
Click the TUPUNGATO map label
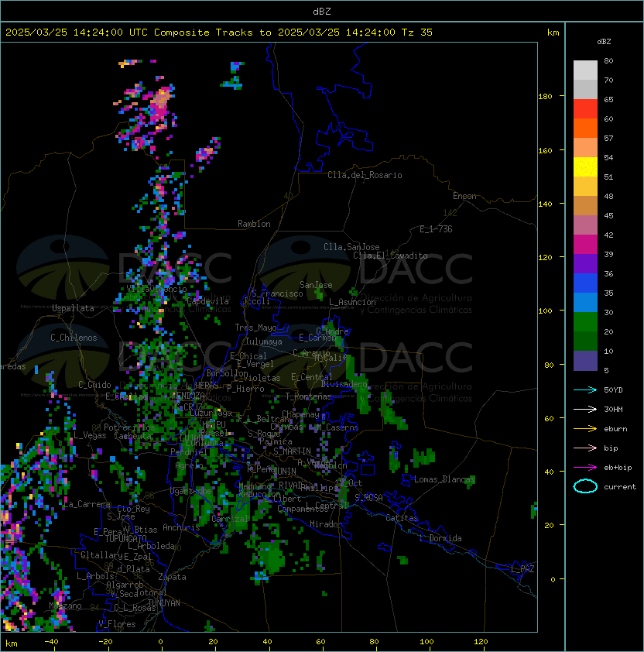tap(125, 538)
